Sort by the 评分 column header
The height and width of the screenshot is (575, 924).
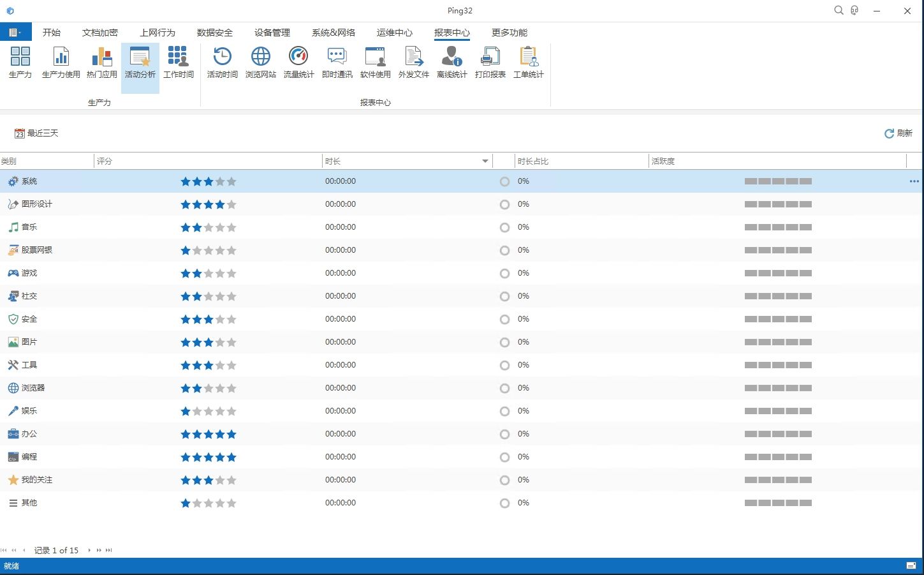pyautogui.click(x=208, y=161)
